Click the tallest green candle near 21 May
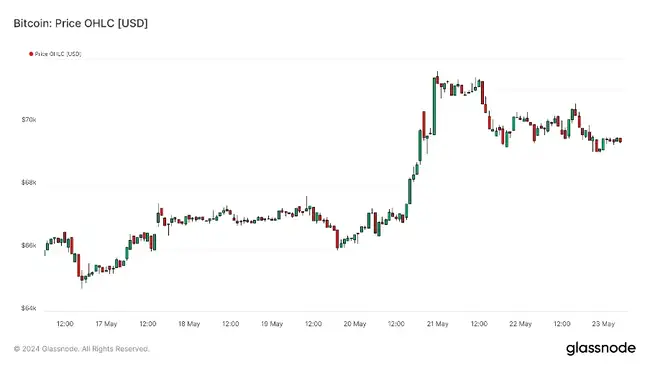The image size is (650, 365). (434, 106)
